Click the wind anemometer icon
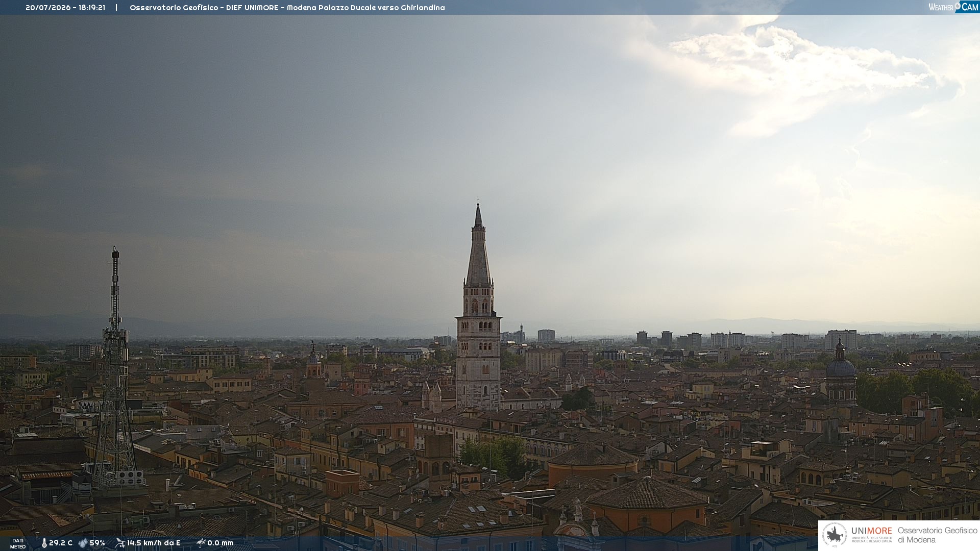 click(120, 543)
